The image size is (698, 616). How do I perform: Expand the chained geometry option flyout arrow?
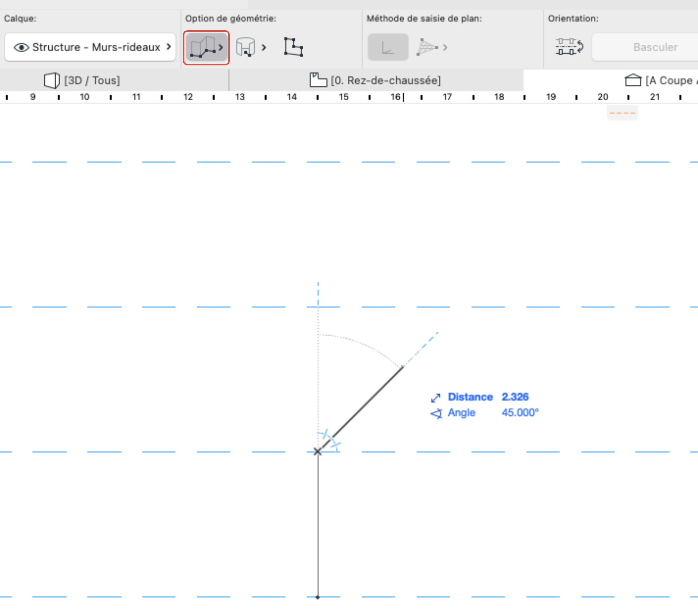point(221,47)
